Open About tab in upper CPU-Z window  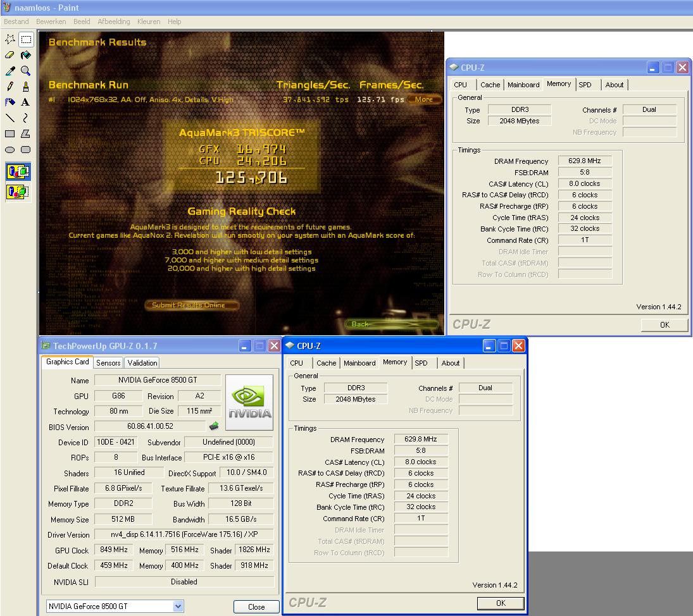tap(615, 85)
